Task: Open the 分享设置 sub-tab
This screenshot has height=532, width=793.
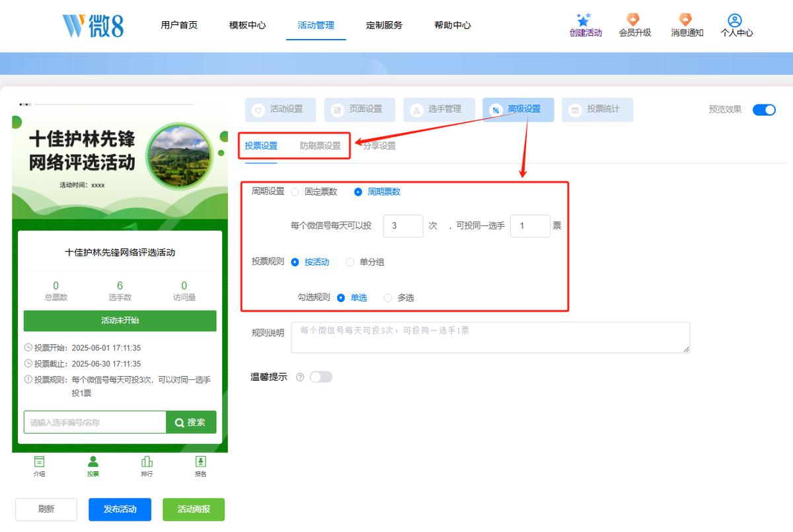Action: (379, 146)
